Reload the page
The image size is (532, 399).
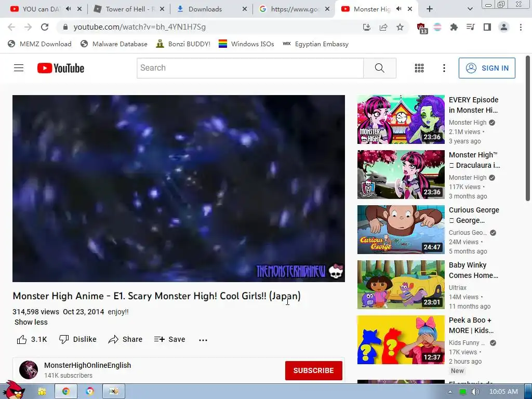pos(45,27)
